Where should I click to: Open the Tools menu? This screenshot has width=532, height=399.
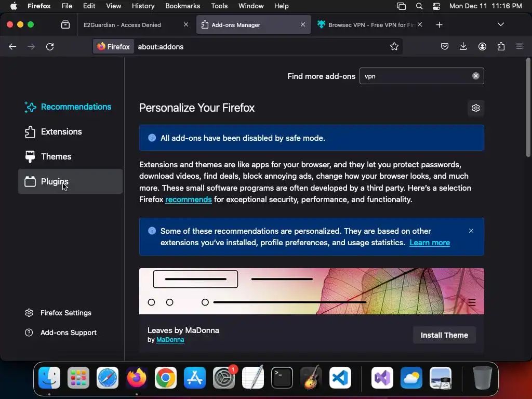pos(219,6)
